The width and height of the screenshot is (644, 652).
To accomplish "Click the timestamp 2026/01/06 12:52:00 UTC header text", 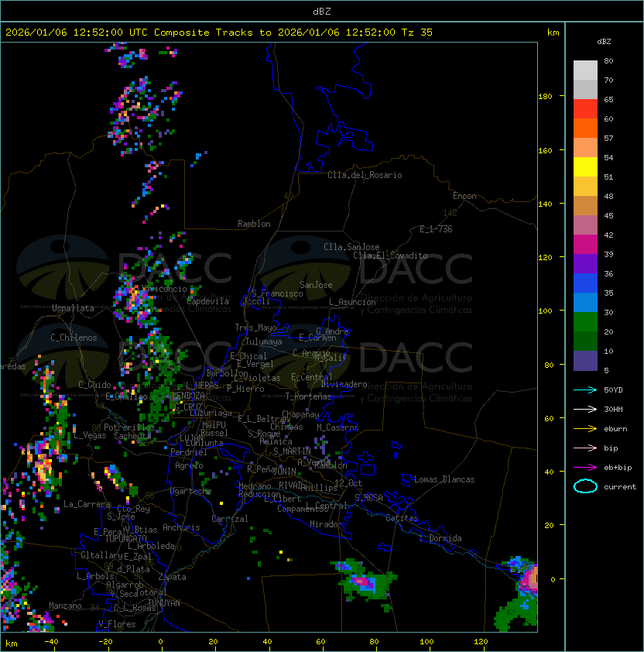I will tap(77, 33).
